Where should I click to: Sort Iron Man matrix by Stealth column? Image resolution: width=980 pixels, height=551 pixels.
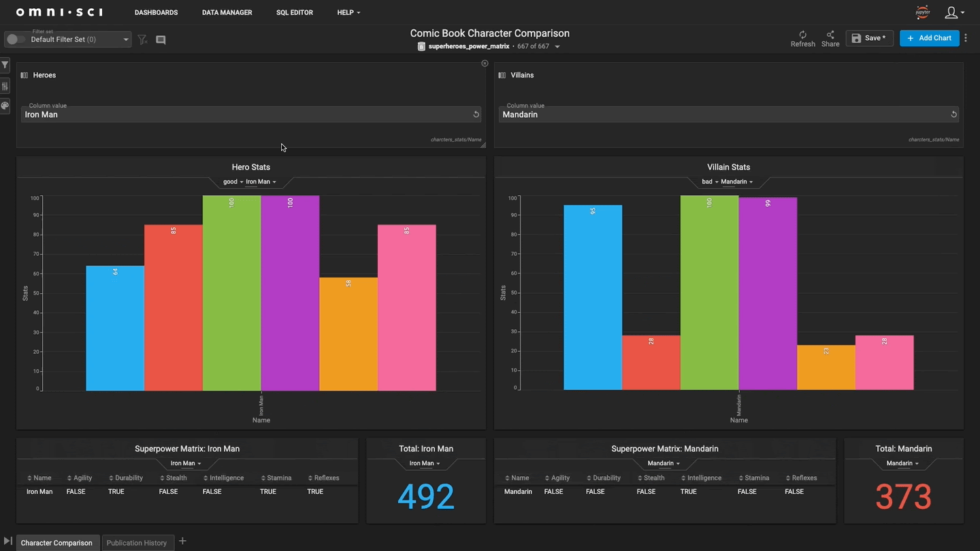pyautogui.click(x=173, y=478)
